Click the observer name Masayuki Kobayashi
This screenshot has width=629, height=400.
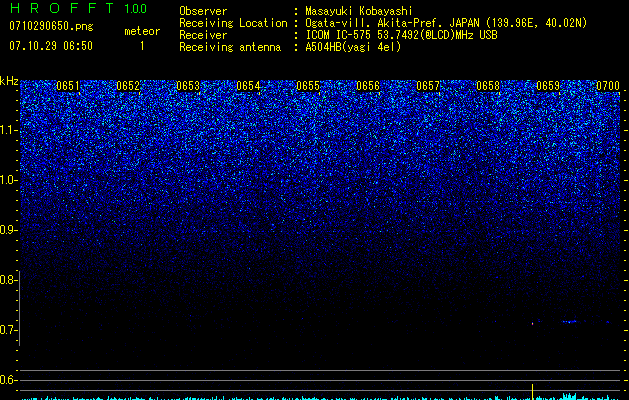click(359, 11)
